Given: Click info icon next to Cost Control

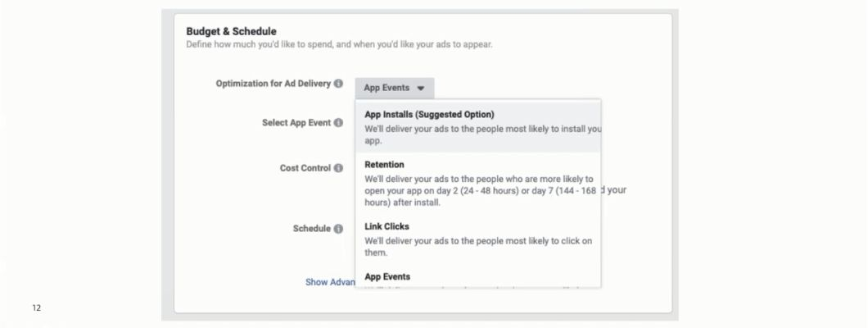Looking at the screenshot, I should [x=338, y=168].
